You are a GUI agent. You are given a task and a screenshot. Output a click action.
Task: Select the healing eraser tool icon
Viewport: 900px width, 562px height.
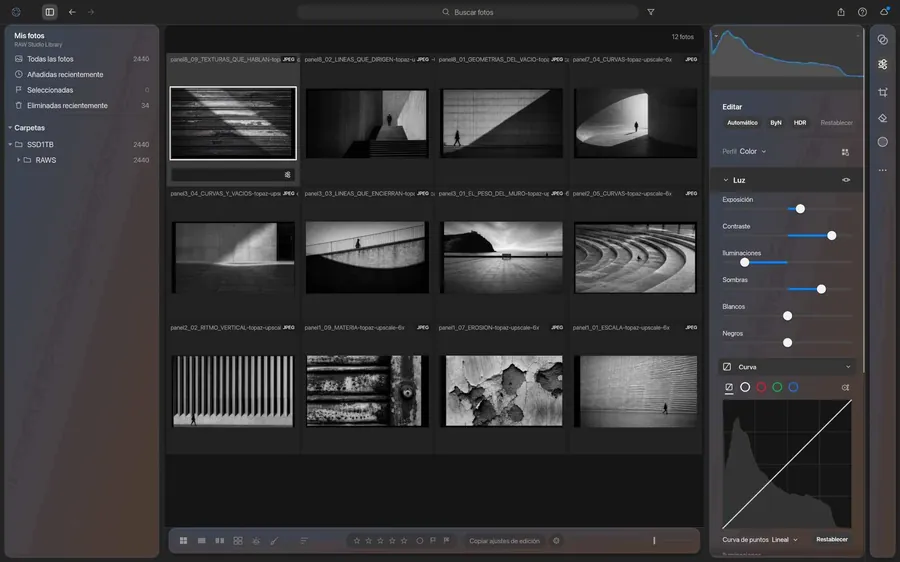883,118
